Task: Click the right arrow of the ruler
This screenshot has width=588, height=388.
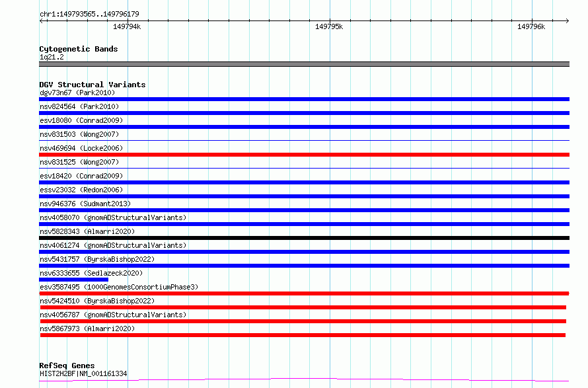Action: pyautogui.click(x=568, y=20)
